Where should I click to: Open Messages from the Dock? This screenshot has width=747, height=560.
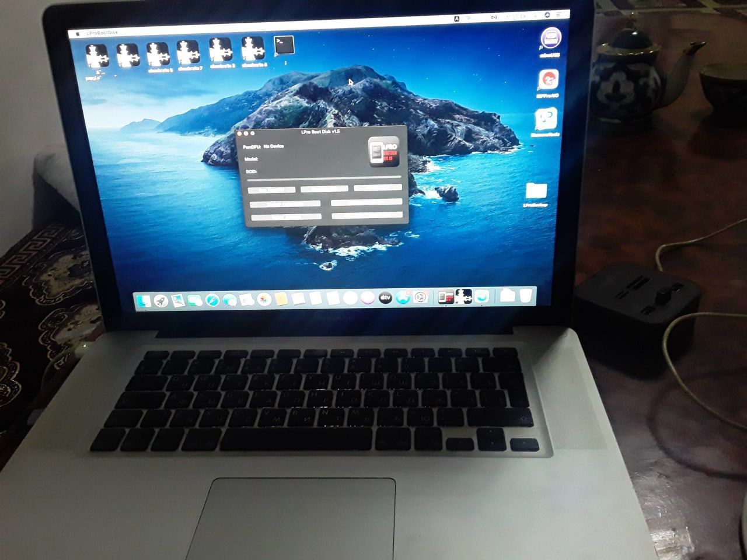click(x=229, y=300)
